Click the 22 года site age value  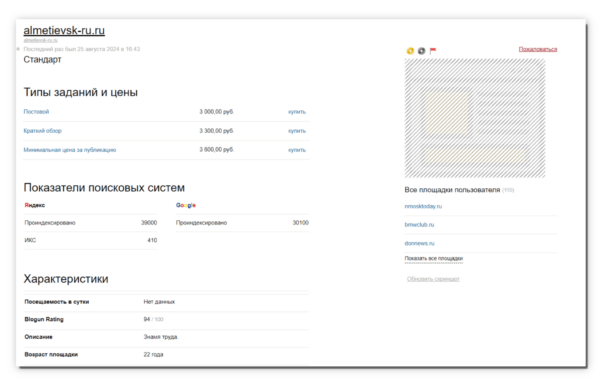[153, 355]
